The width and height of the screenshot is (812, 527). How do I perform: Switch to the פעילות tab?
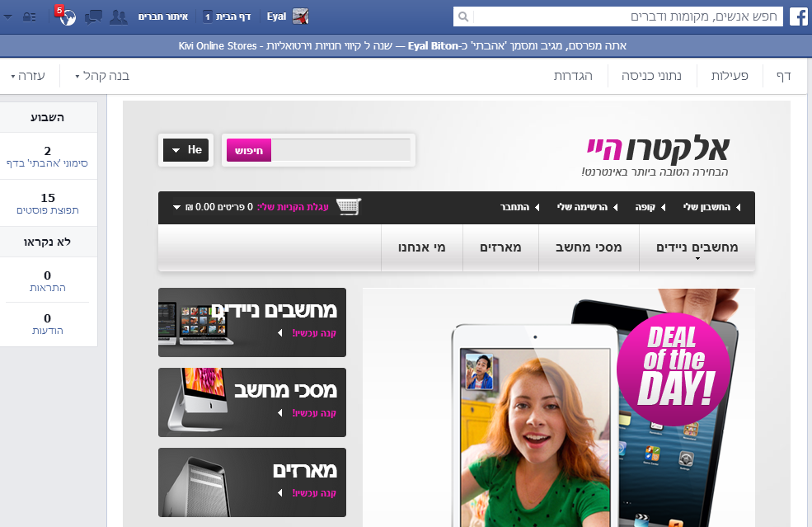[730, 76]
